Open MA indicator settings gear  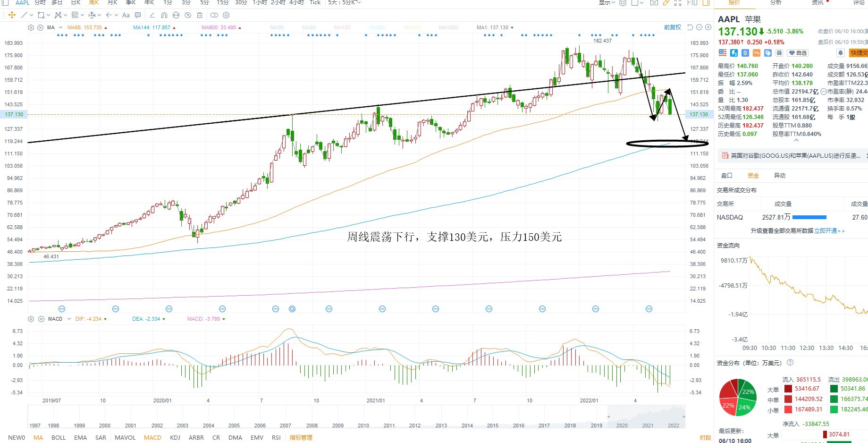coord(31,27)
